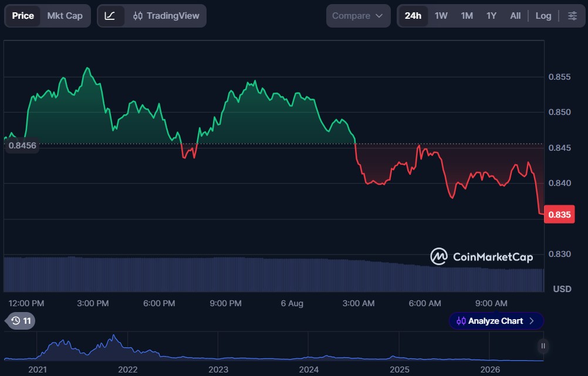Click the 6:00 PM time axis label
Image resolution: width=588 pixels, height=376 pixels.
pos(159,303)
